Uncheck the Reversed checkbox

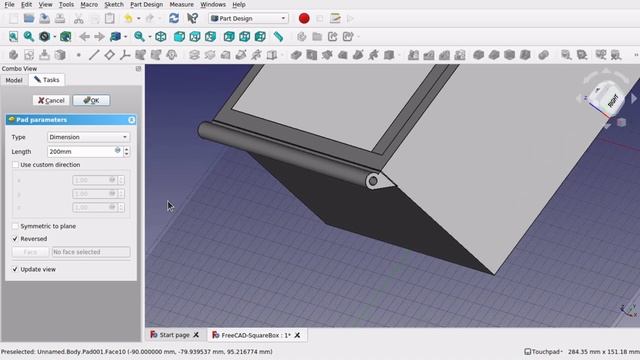pos(16,239)
